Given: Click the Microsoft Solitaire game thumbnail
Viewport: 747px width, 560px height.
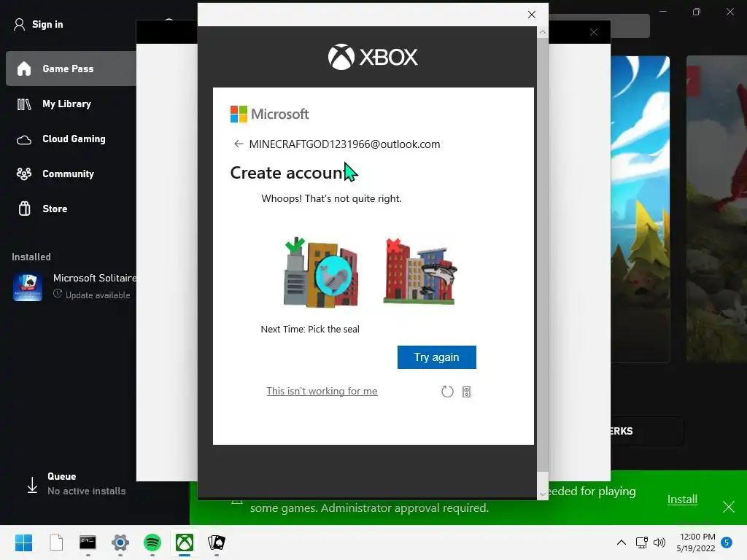Looking at the screenshot, I should (x=28, y=287).
